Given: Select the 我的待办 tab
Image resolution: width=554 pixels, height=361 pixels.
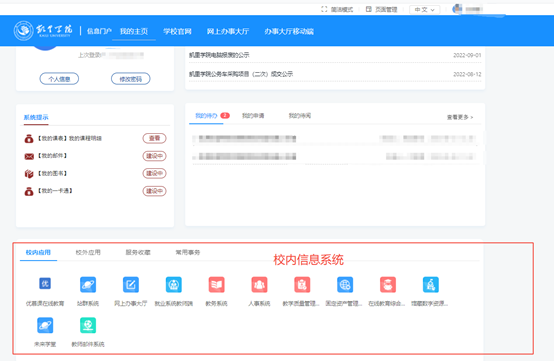Looking at the screenshot, I should 206,116.
